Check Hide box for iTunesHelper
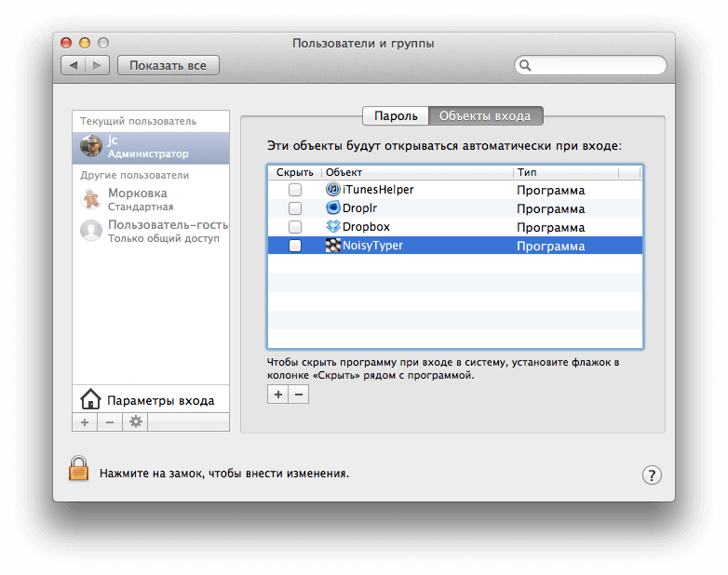 coord(295,190)
